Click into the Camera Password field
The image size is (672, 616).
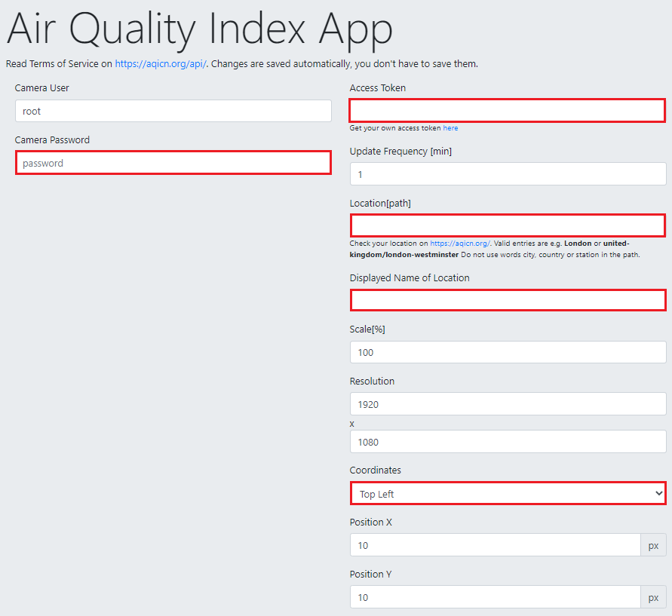[173, 163]
